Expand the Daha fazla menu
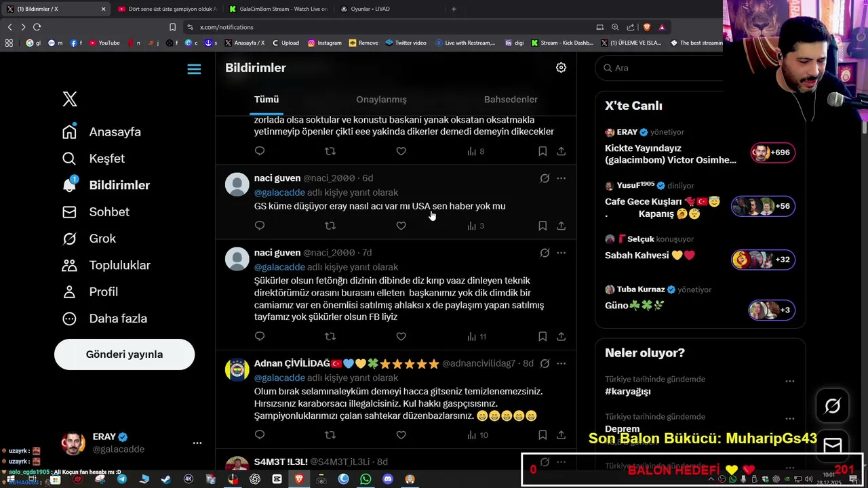Image resolution: width=868 pixels, height=488 pixels. 104,319
